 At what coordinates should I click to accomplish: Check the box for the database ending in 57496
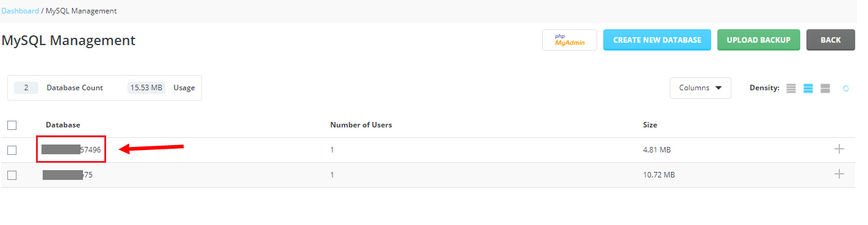pyautogui.click(x=12, y=150)
